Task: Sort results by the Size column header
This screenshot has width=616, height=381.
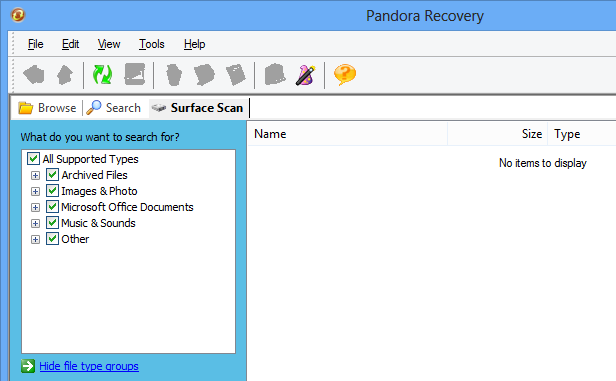Action: [497, 134]
